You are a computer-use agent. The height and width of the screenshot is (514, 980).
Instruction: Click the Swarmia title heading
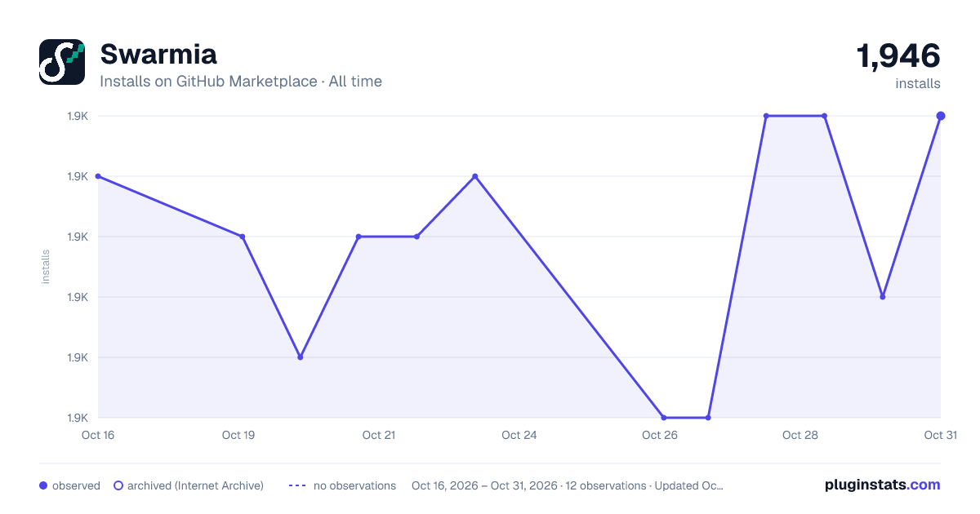(158, 54)
